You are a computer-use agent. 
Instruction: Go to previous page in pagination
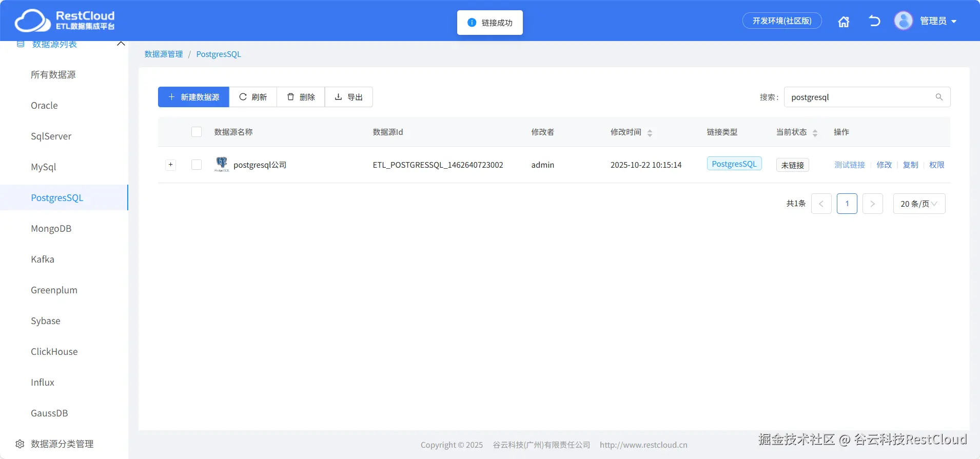pos(821,204)
